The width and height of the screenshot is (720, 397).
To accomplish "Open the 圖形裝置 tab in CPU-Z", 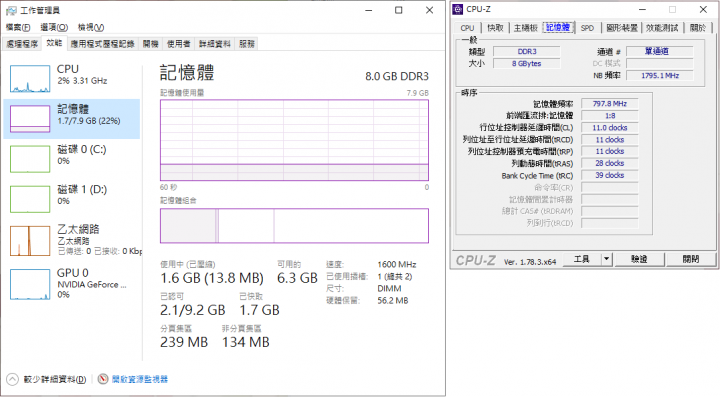I will (622, 28).
